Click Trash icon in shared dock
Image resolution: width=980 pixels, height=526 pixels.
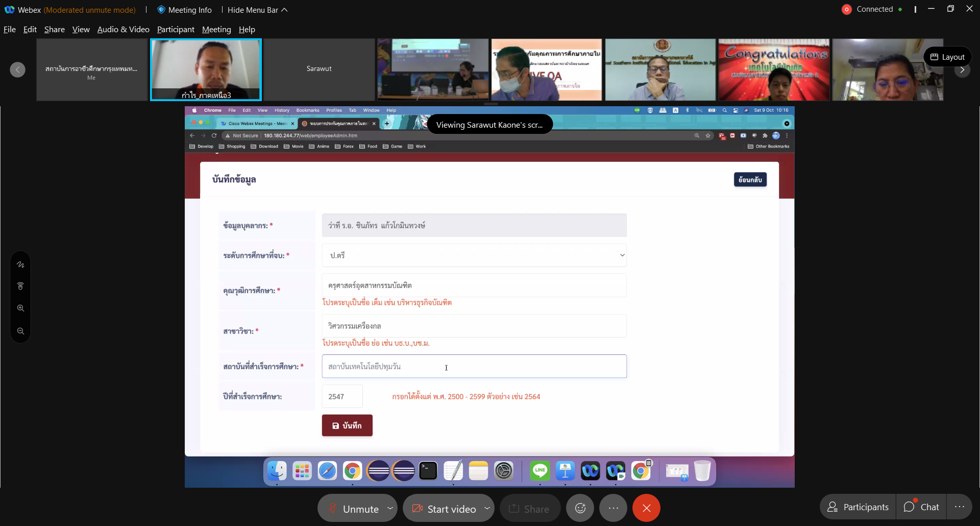pos(702,471)
